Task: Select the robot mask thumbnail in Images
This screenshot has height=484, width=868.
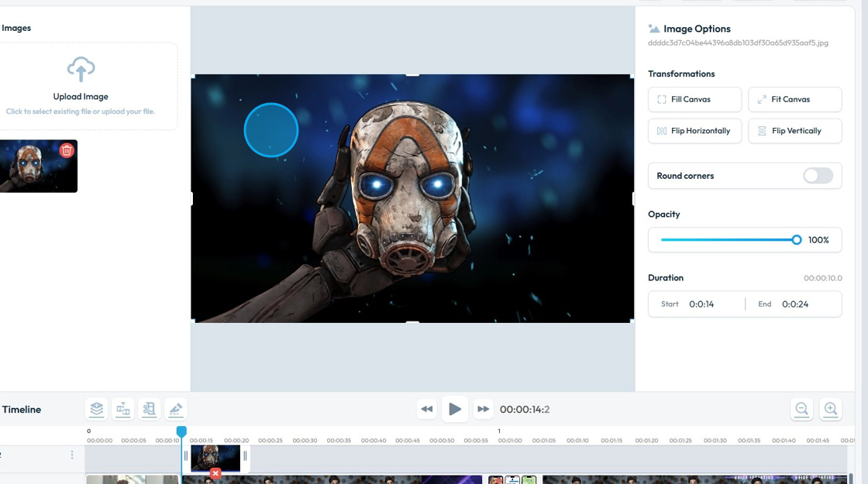Action: [38, 166]
